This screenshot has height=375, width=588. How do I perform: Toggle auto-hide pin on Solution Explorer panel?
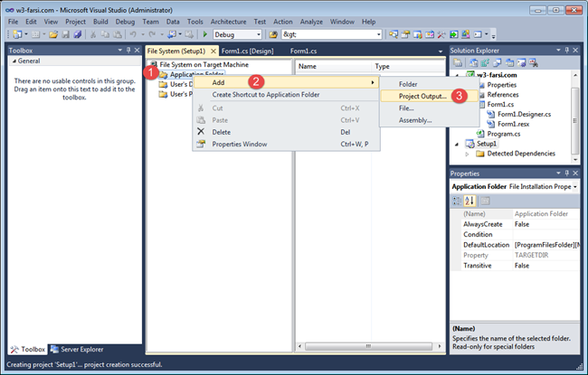coord(566,51)
